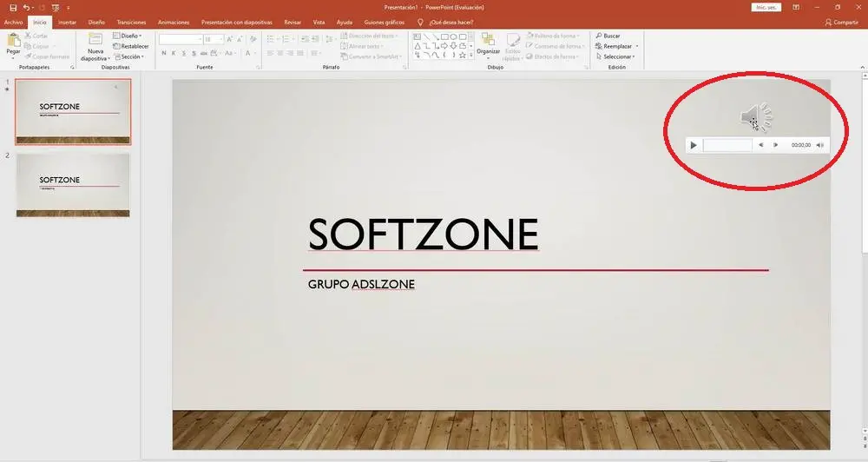Select the star shape in gallery

click(463, 55)
